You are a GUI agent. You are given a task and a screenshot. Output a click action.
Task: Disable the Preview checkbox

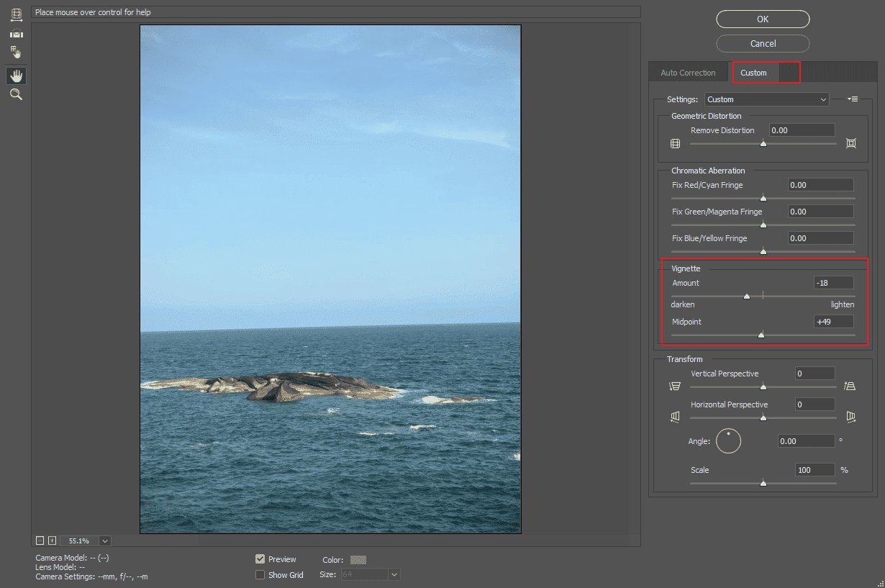[x=260, y=559]
